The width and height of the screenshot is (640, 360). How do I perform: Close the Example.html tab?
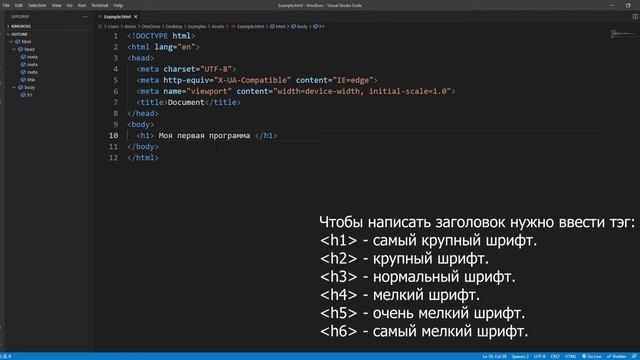pyautogui.click(x=136, y=17)
